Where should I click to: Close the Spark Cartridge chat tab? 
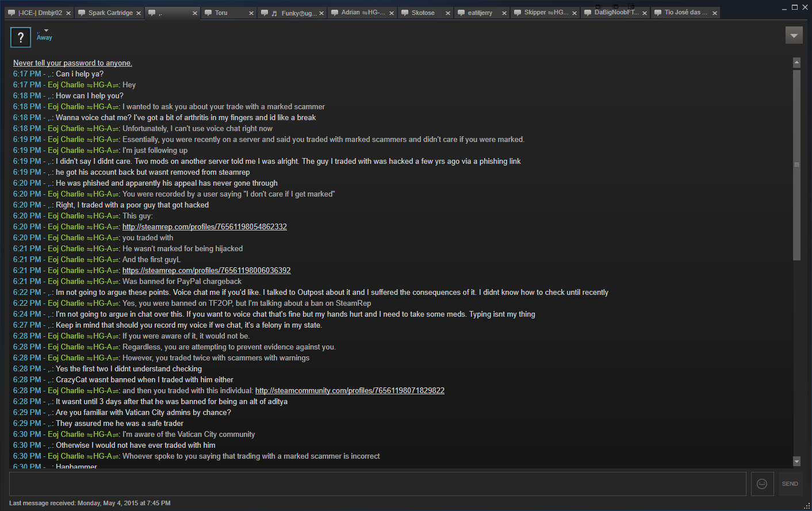pyautogui.click(x=139, y=13)
